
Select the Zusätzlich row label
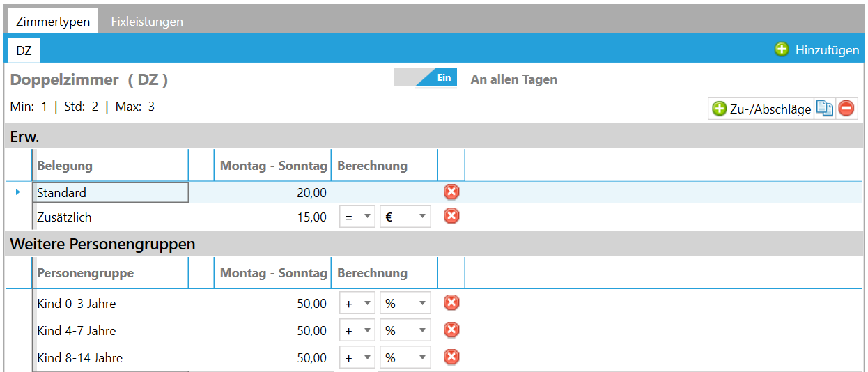pyautogui.click(x=64, y=217)
